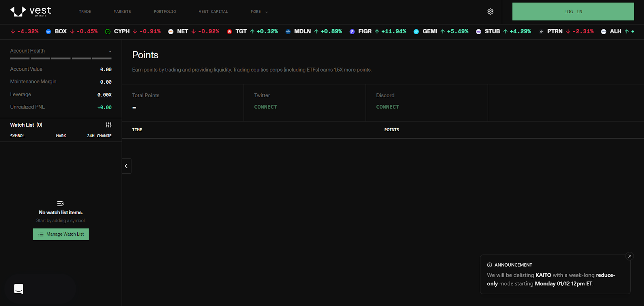Click the Watch List (0) heading
The height and width of the screenshot is (306, 644).
[x=26, y=125]
